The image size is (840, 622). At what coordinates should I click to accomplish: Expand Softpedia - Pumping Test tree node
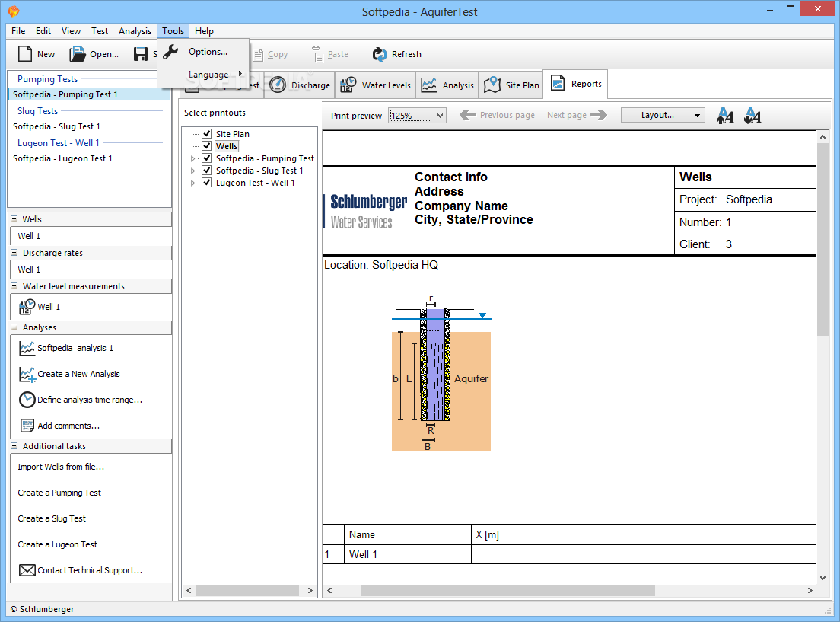(x=192, y=158)
